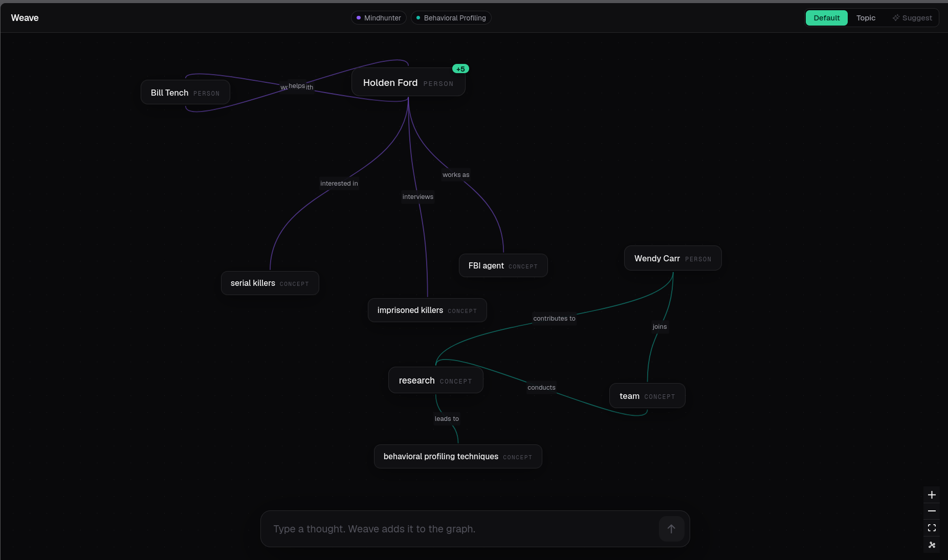Select the research concept node
Viewport: 948px width, 560px height.
(435, 380)
